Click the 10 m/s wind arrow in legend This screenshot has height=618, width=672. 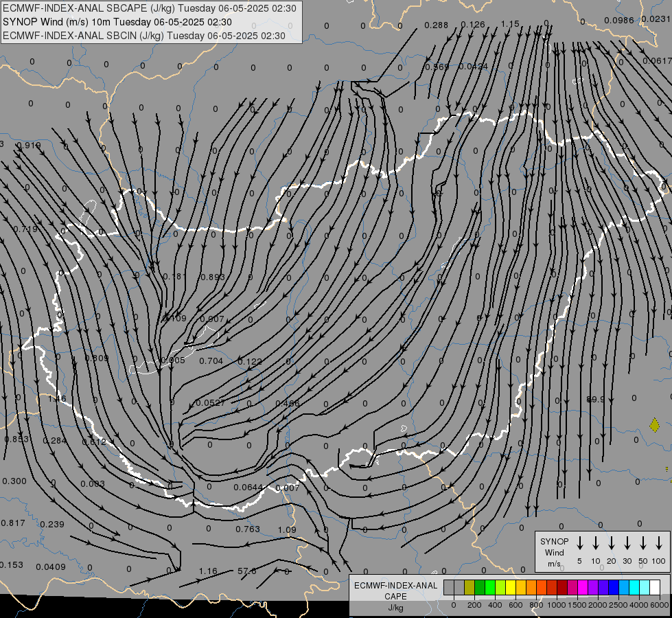pos(595,542)
